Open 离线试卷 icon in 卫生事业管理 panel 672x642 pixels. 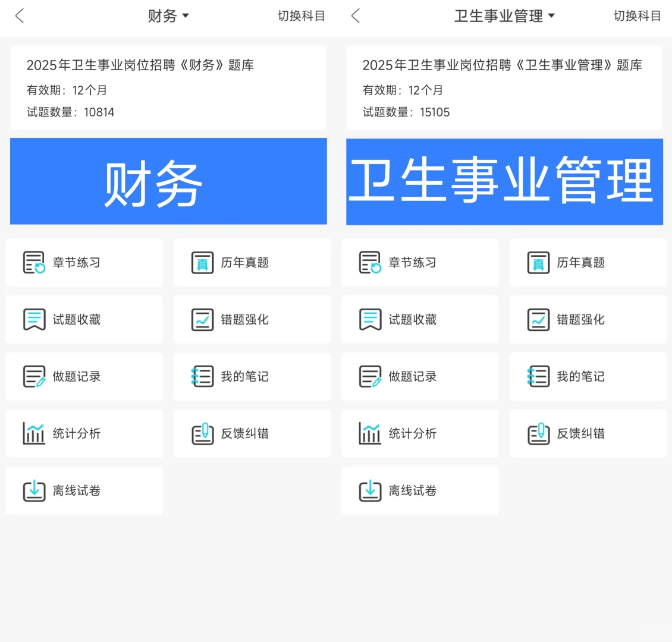coord(370,490)
